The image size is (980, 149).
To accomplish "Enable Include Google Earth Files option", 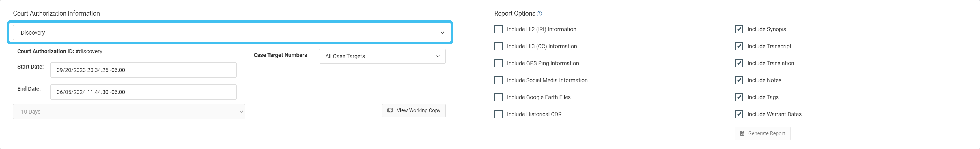I will [x=498, y=97].
